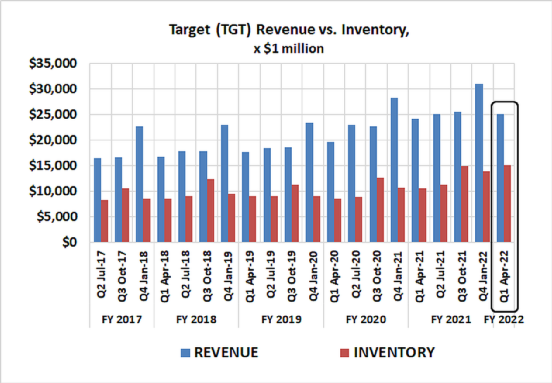Viewport: 552px width, 383px height.
Task: Click the $0 axis label
Action: (69, 242)
